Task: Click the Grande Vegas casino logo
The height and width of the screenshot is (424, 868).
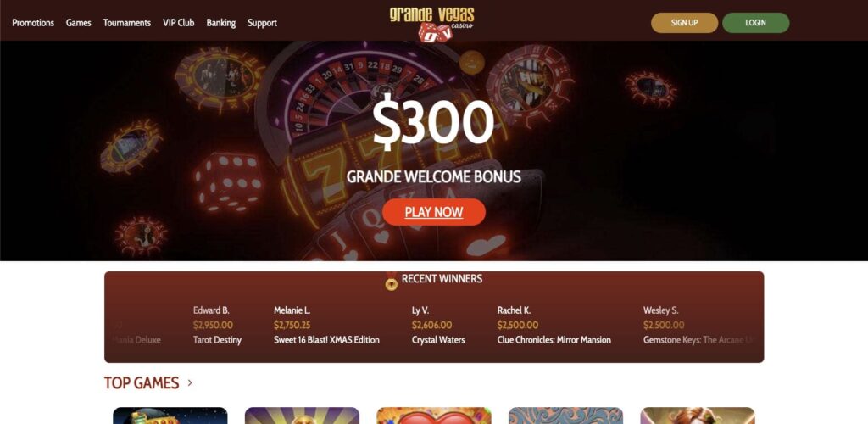Action: coord(432,23)
